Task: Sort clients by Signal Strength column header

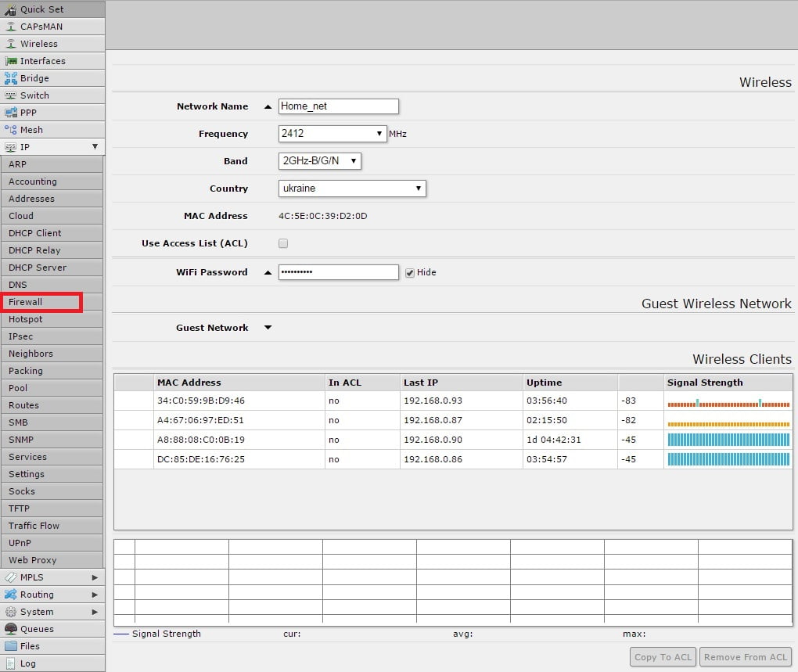Action: pyautogui.click(x=728, y=383)
